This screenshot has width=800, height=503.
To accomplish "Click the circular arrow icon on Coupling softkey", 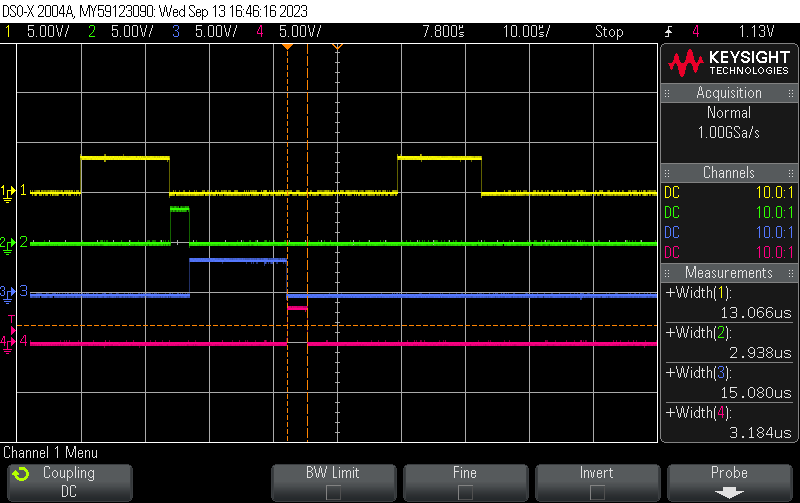I will [x=22, y=474].
